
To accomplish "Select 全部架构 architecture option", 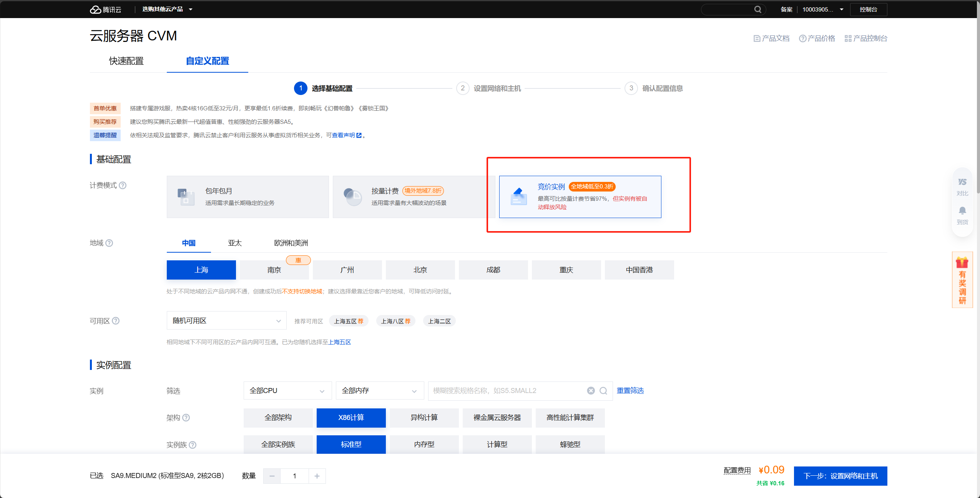I will (278, 418).
